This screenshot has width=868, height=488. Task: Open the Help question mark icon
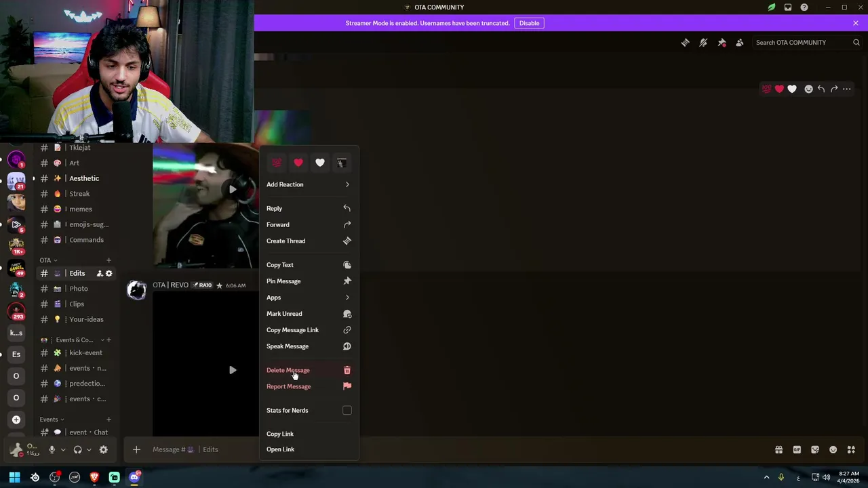point(804,7)
